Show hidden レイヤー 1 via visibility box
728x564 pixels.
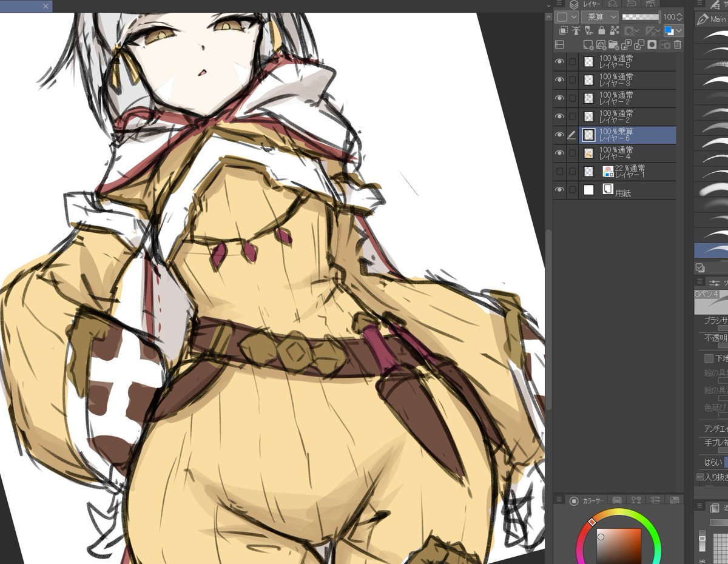point(559,172)
